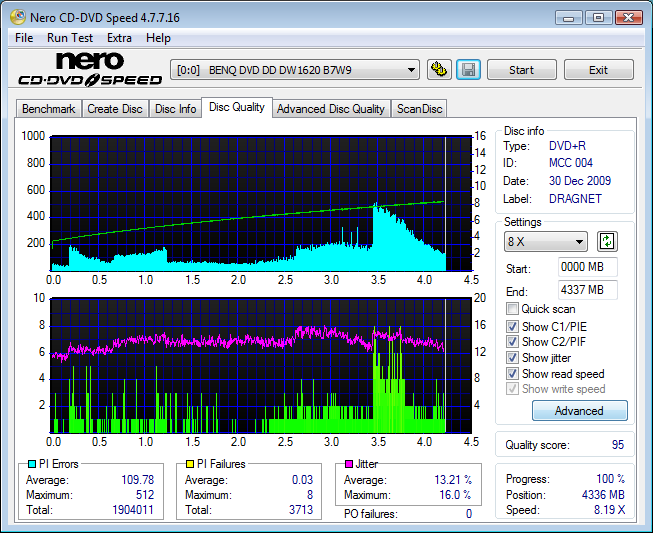
Task: Open the Run Test menu
Action: [70, 38]
